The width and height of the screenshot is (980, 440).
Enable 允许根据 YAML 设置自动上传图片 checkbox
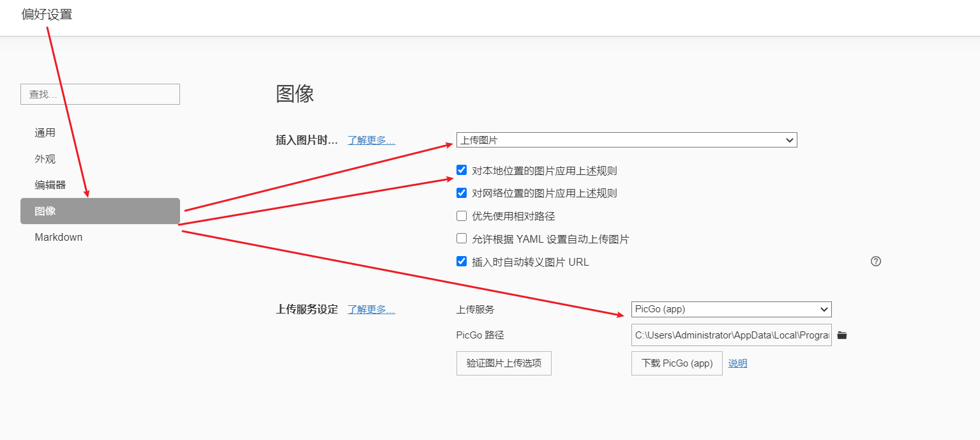point(462,239)
